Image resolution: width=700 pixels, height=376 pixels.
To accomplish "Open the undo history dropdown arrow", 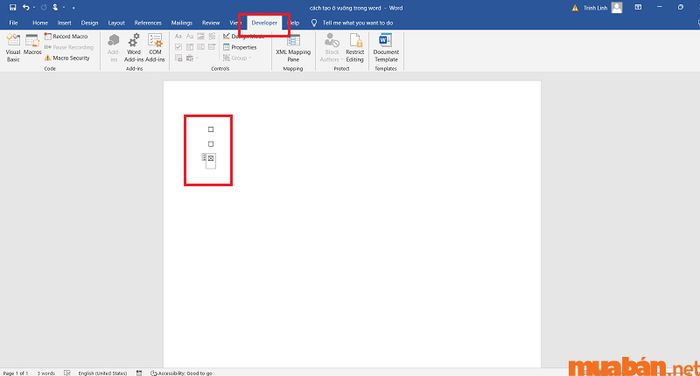I will [x=34, y=7].
